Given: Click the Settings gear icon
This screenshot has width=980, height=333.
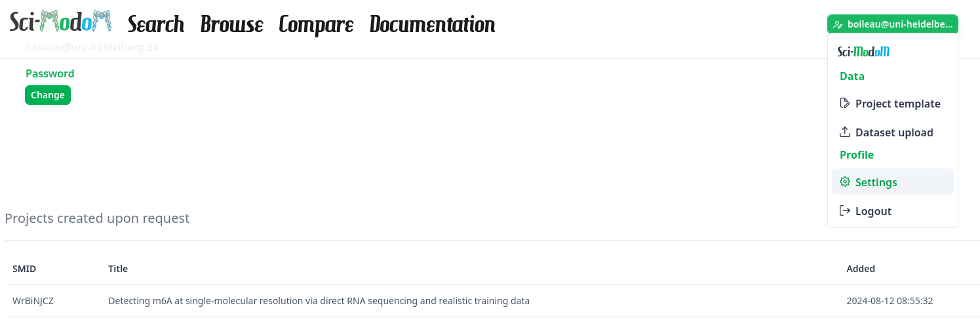Looking at the screenshot, I should coord(845,182).
